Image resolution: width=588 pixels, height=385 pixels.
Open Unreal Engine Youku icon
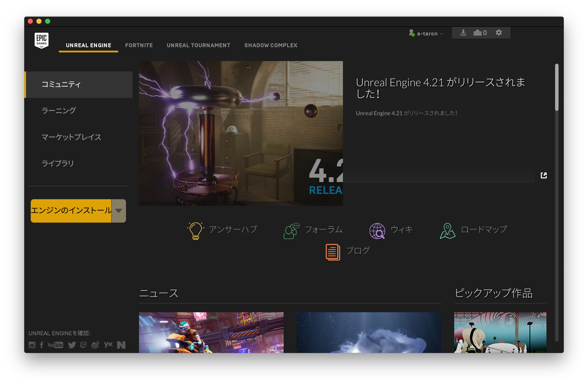[x=108, y=345]
